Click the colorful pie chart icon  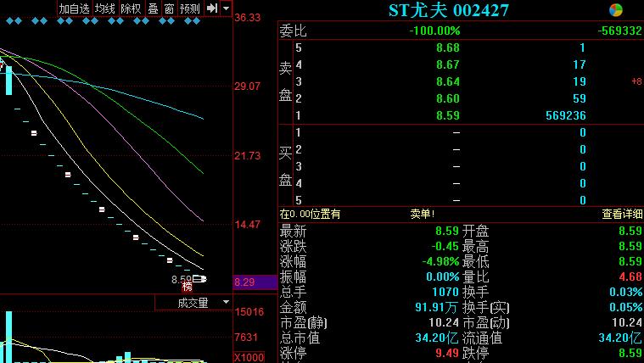pos(616,10)
